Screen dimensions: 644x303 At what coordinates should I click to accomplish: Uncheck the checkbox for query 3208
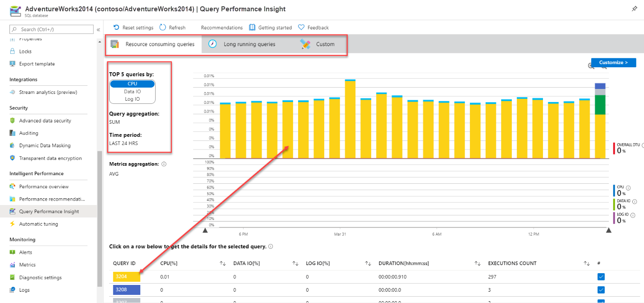(x=601, y=289)
